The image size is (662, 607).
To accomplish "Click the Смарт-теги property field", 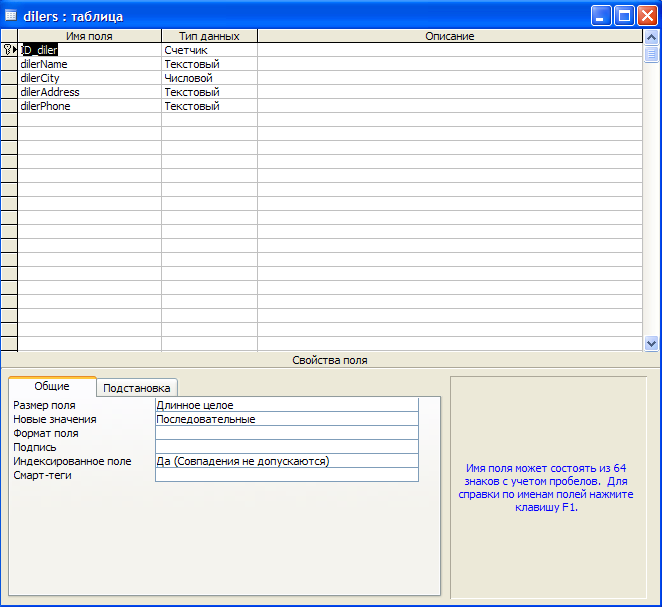I will (286, 475).
